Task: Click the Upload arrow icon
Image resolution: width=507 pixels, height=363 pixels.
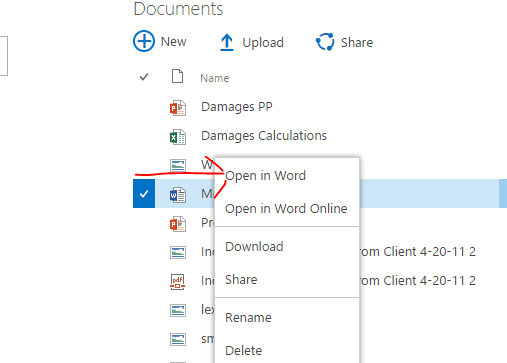Action: (x=227, y=43)
